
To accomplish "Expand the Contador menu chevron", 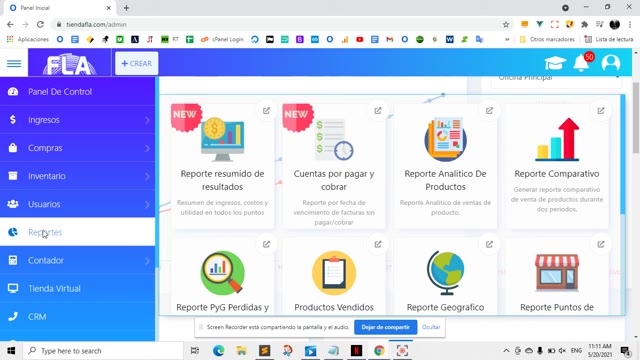I will [147, 261].
